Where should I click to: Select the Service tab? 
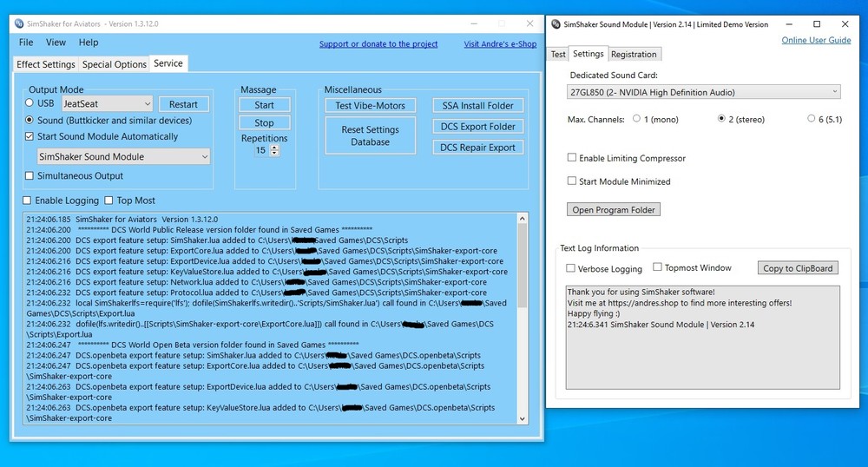(168, 63)
